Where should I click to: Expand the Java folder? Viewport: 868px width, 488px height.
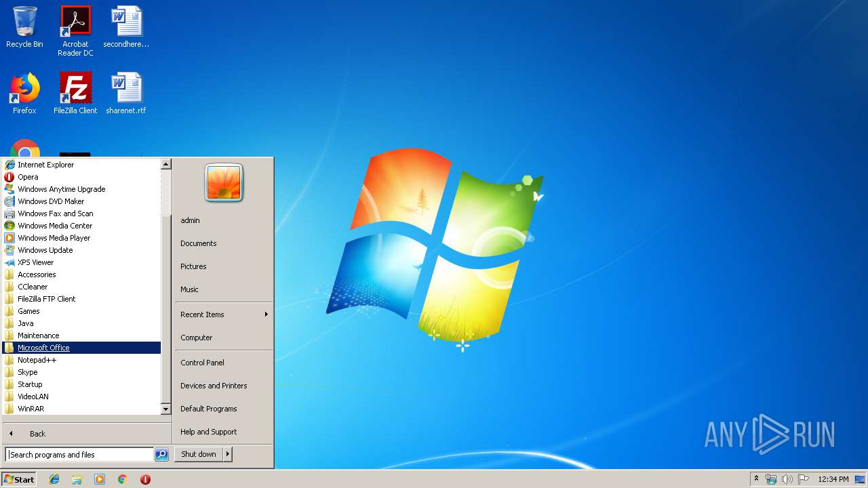point(81,323)
